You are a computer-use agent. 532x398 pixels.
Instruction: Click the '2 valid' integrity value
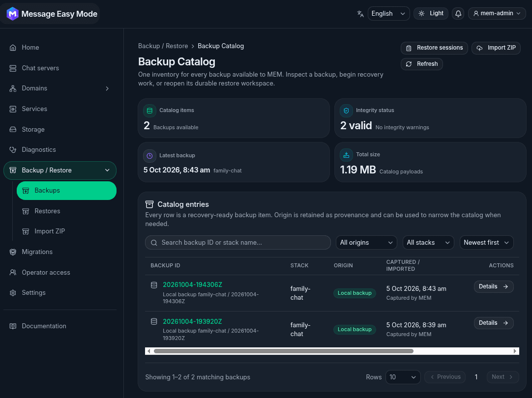356,126
